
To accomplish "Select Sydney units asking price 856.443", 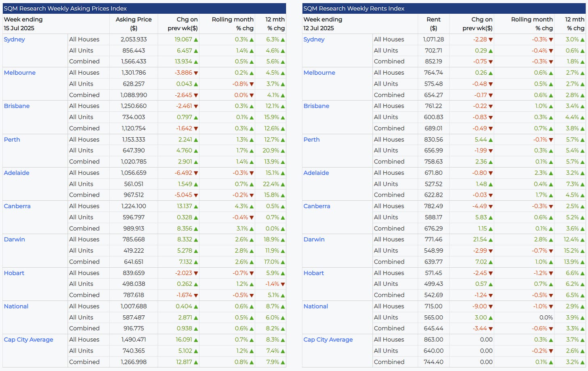I will [134, 50].
